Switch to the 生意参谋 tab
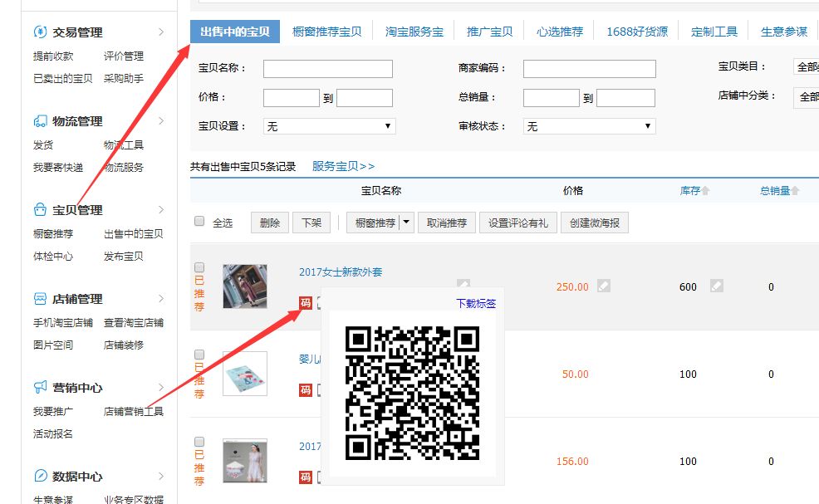The height and width of the screenshot is (504, 819). pos(784,32)
